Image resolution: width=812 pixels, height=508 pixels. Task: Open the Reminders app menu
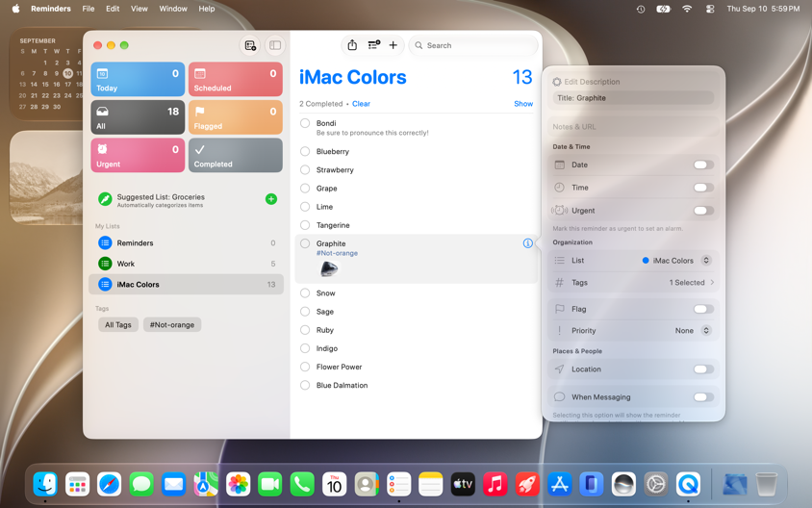(51, 9)
